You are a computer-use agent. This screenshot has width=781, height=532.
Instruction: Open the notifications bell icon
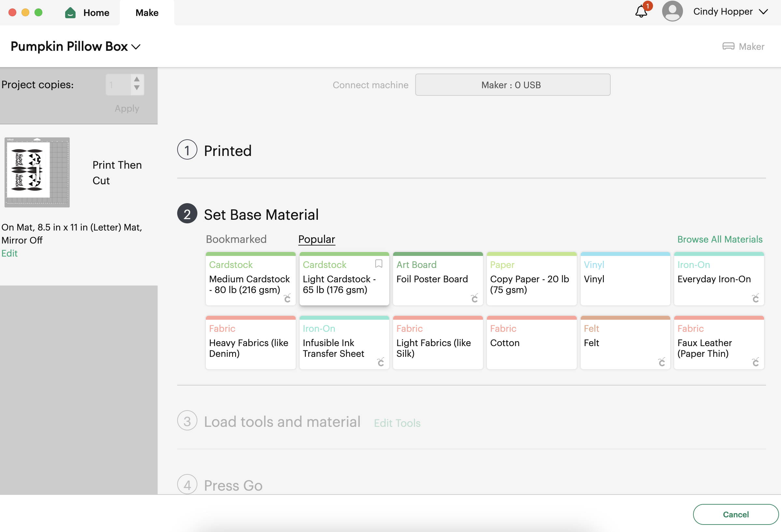pos(641,12)
